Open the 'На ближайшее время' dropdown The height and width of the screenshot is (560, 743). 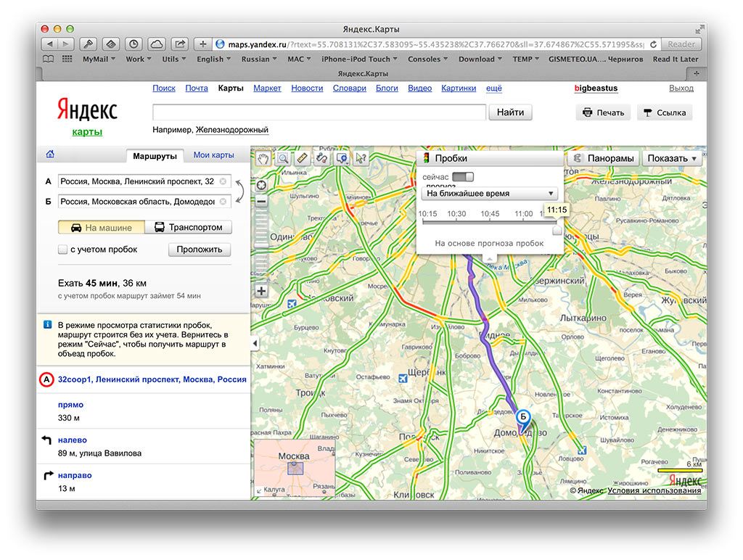489,194
